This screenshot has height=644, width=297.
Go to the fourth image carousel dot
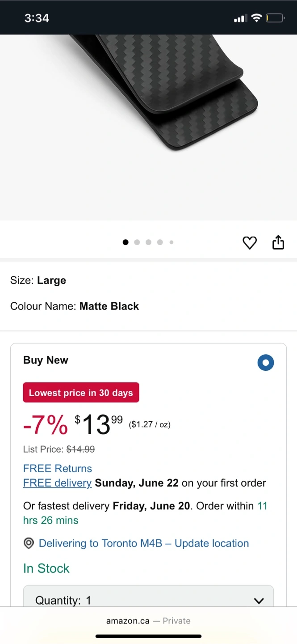(x=160, y=242)
